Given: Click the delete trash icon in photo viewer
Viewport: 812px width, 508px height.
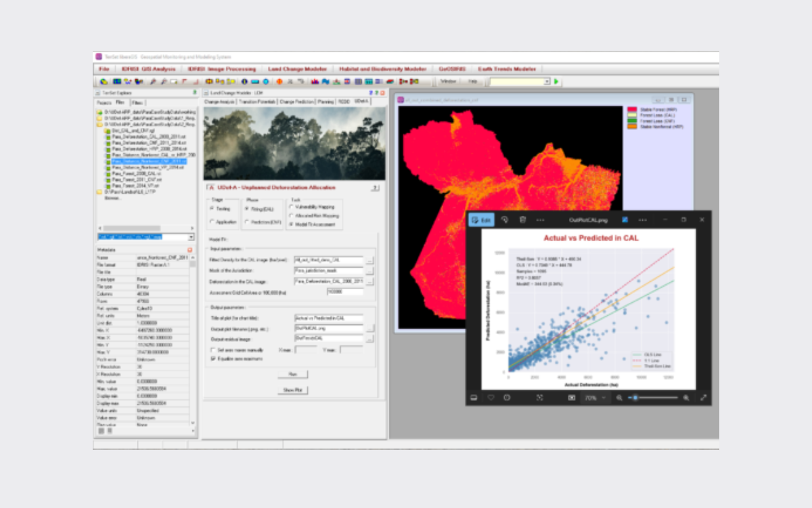Looking at the screenshot, I should (x=522, y=220).
